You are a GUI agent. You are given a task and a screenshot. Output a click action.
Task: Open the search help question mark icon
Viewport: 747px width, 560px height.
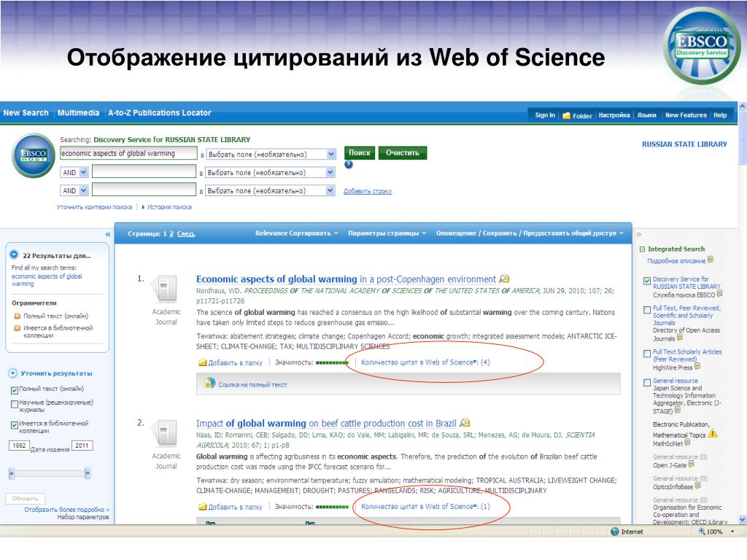point(349,164)
